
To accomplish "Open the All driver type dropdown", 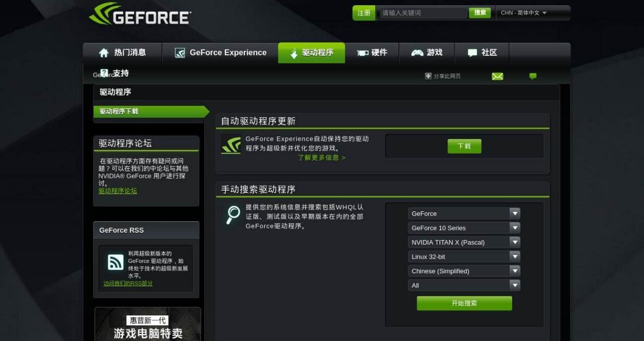I will click(x=464, y=285).
